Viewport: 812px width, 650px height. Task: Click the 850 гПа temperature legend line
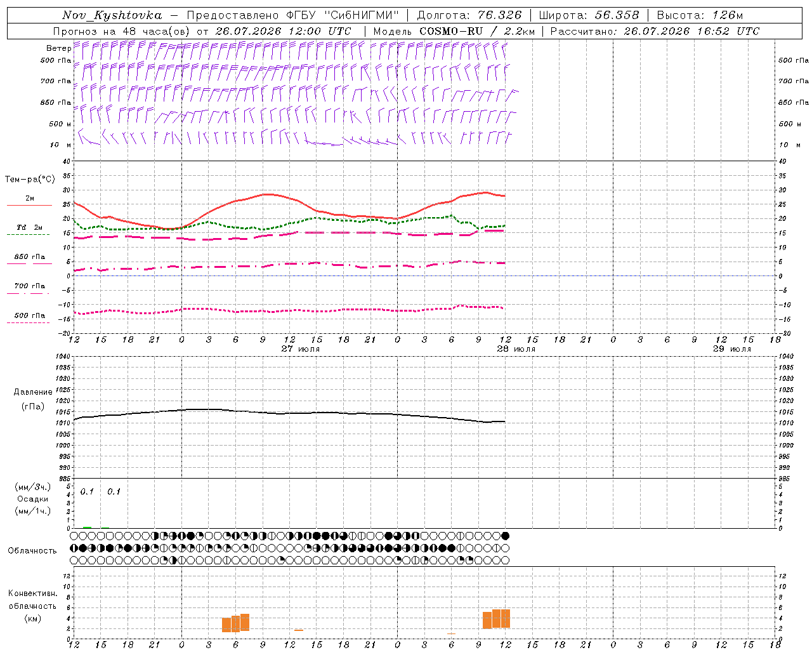pos(29,263)
